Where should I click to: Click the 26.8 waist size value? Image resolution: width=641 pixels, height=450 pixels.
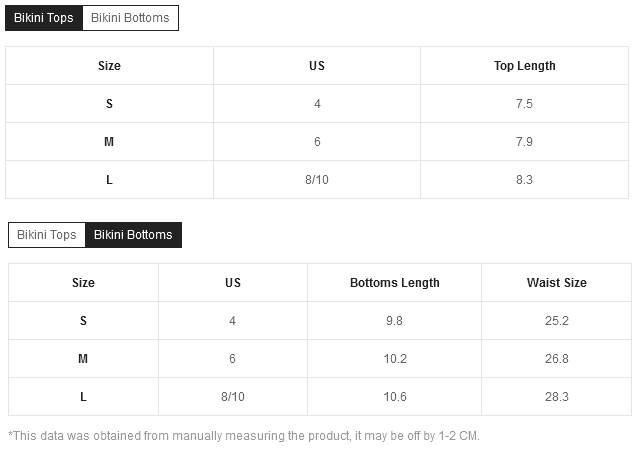point(557,359)
